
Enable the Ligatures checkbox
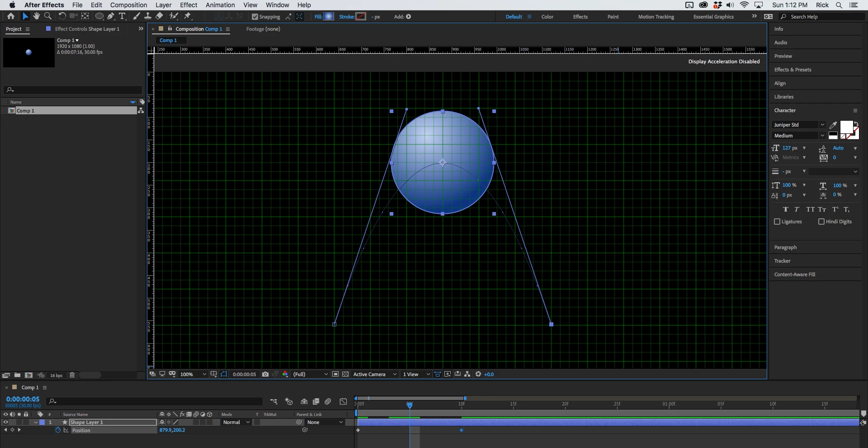777,222
